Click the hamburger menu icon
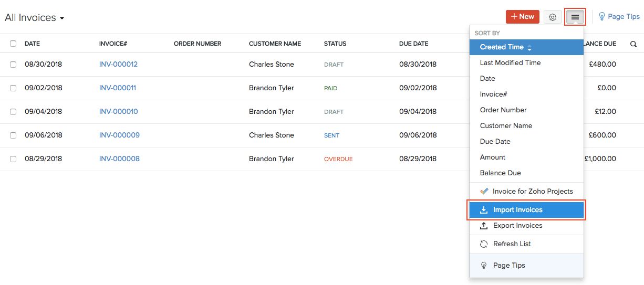The height and width of the screenshot is (285, 644). pos(575,17)
